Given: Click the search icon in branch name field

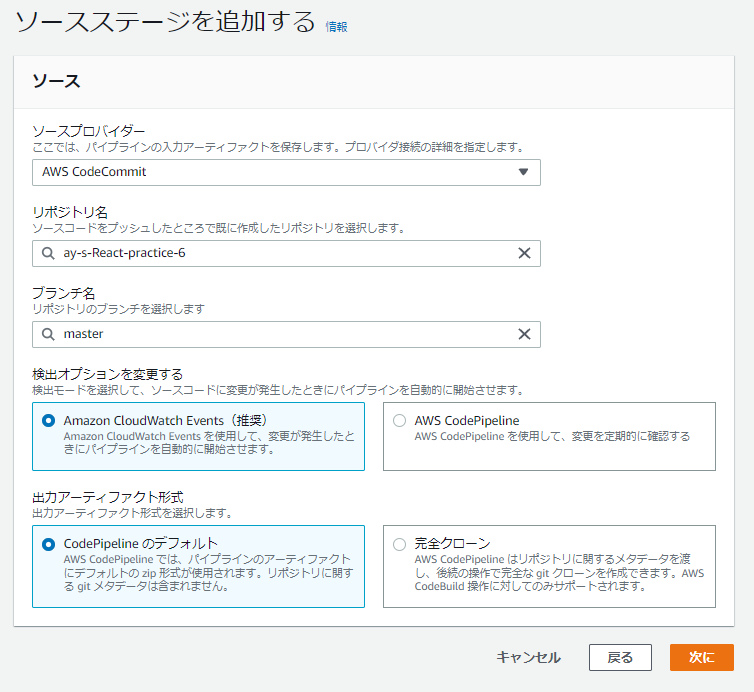Looking at the screenshot, I should [48, 334].
